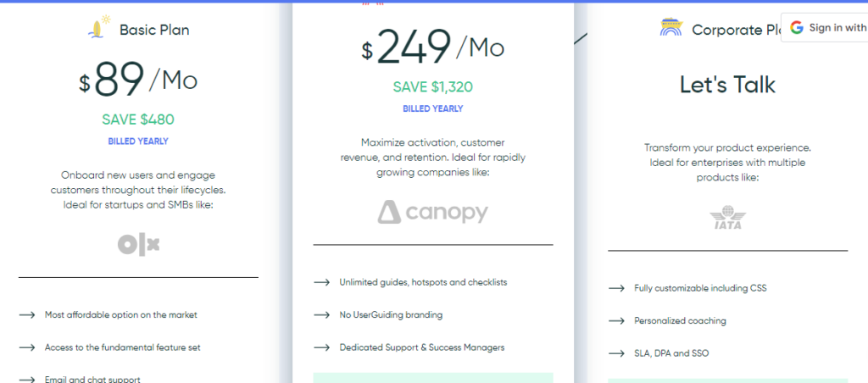Click the arrow beside "Most affordable option on the market"
Screen dimensions: 868x383
click(x=26, y=314)
